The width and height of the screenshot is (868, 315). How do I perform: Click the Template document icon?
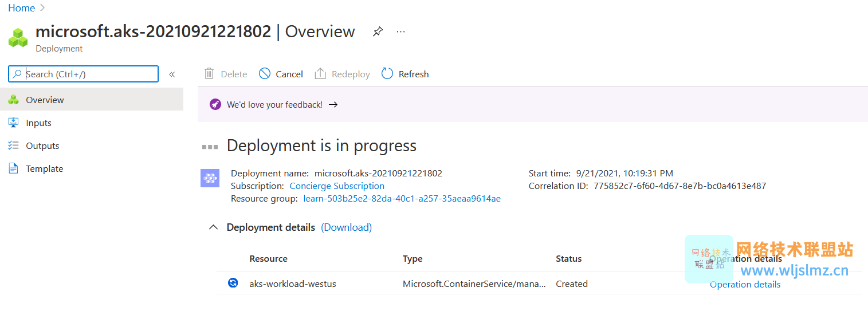coord(13,168)
